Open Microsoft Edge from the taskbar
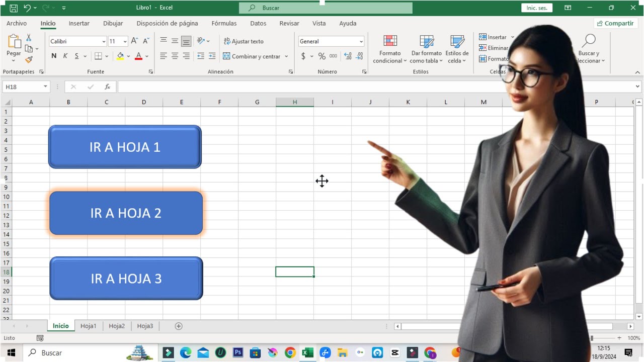The image size is (644, 362). tap(186, 353)
